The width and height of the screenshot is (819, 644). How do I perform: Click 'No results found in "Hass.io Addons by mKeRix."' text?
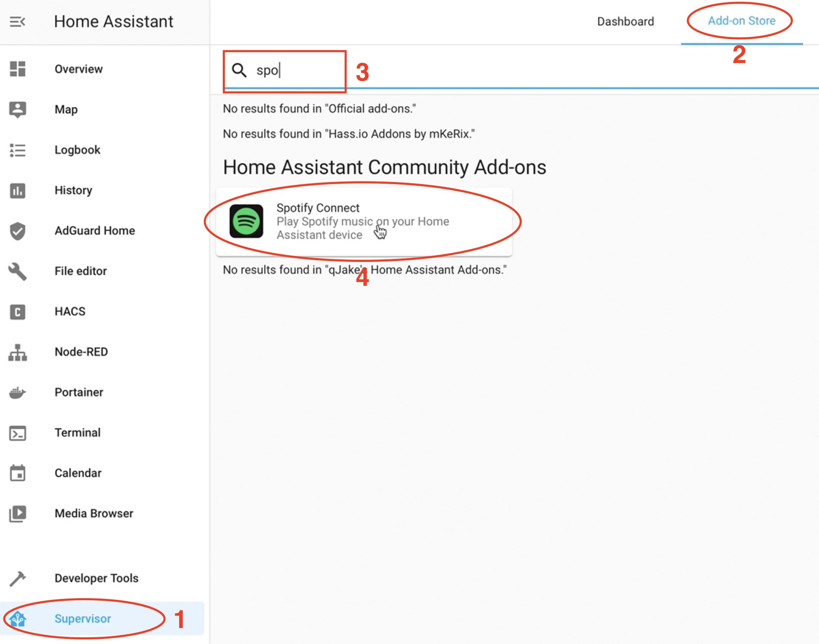coord(349,134)
